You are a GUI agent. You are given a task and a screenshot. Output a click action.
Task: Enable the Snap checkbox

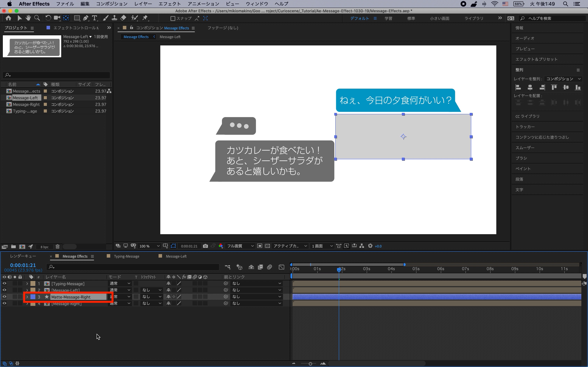pyautogui.click(x=173, y=19)
